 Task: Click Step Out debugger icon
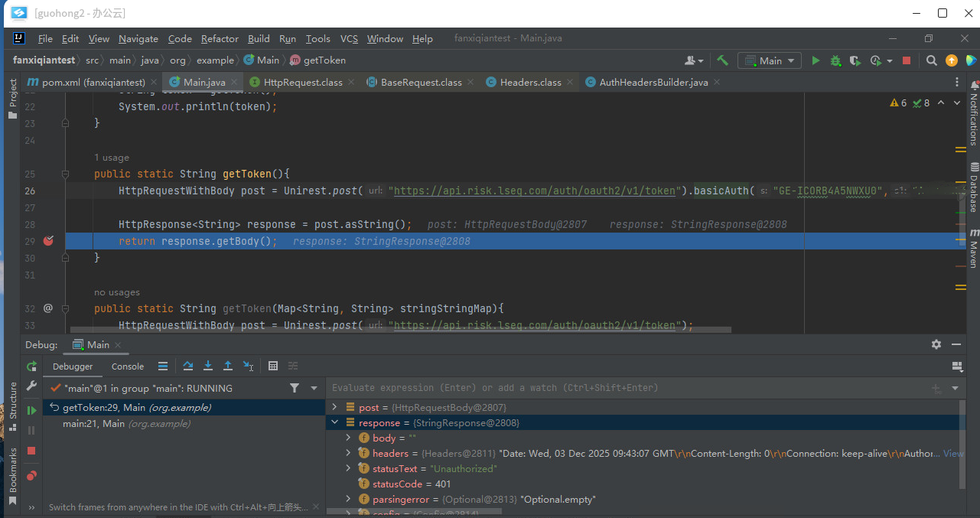pos(228,367)
